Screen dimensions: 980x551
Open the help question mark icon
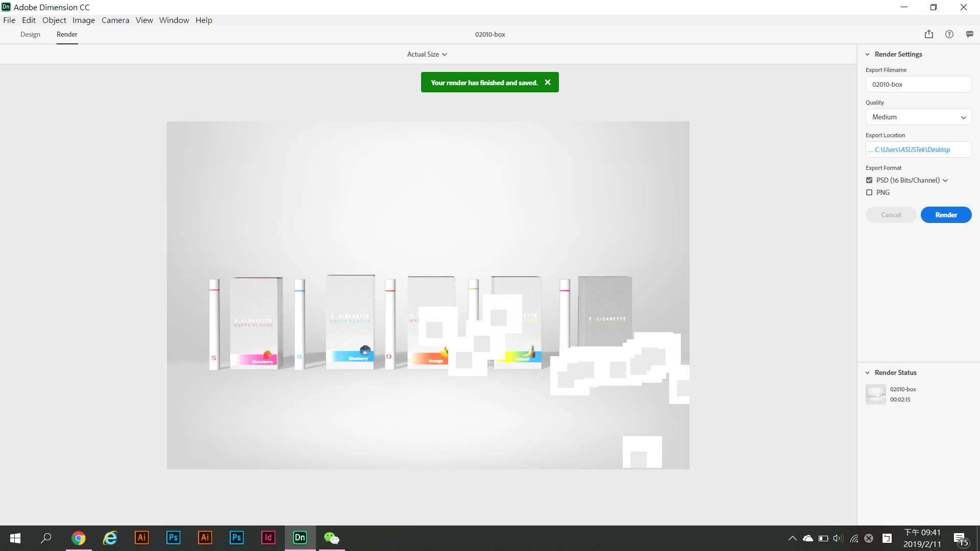(949, 34)
